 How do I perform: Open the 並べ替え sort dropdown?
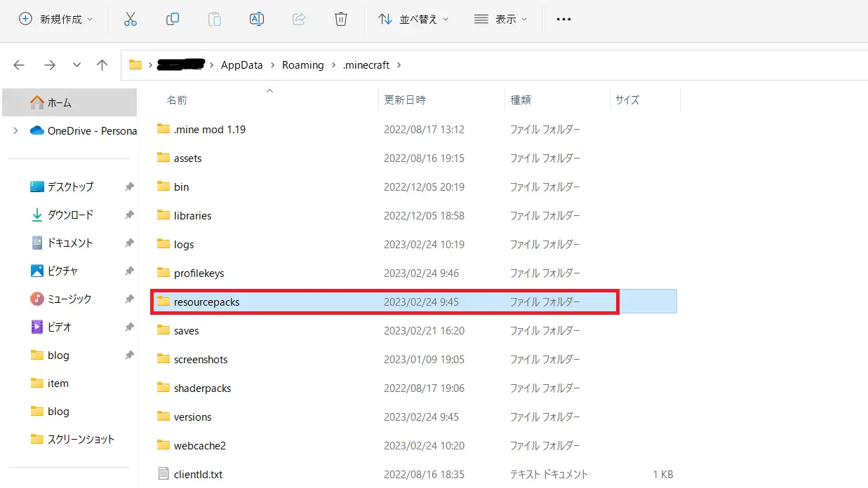[x=413, y=20]
